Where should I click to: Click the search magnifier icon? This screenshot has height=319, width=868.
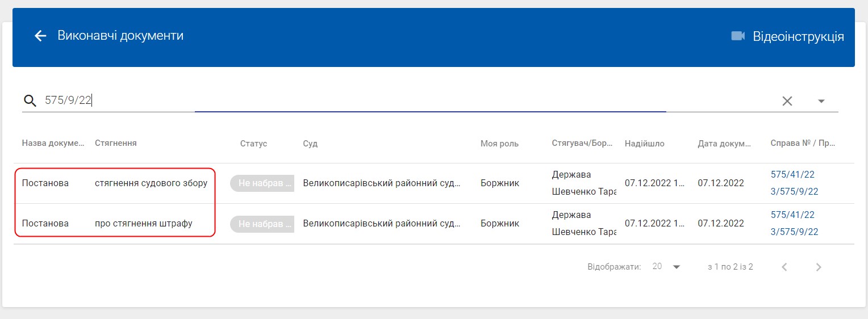30,101
